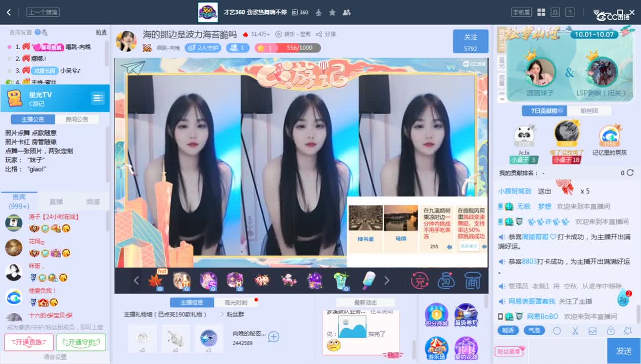Image resolution: width=641 pixels, height=364 pixels.
Task: Open the 最新动态 section
Action: click(x=365, y=302)
